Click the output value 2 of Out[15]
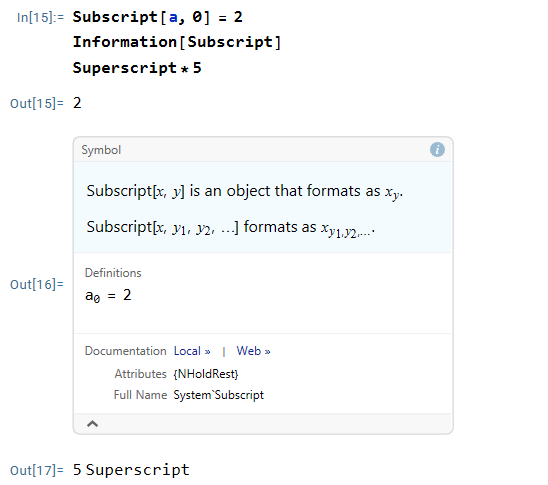The width and height of the screenshot is (548, 485). [x=77, y=103]
